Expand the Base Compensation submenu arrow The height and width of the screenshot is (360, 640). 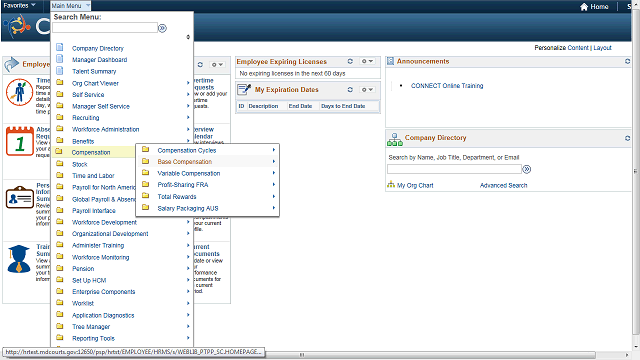(x=273, y=162)
